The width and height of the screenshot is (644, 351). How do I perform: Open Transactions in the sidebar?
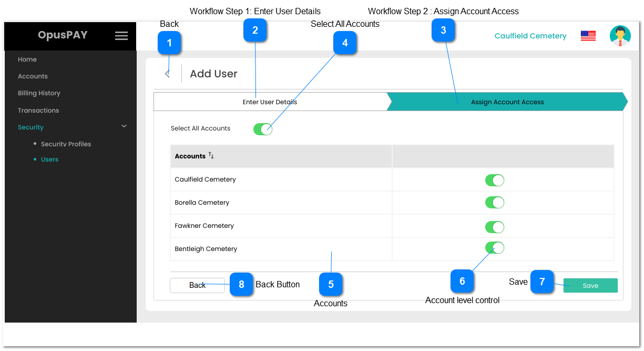(38, 110)
